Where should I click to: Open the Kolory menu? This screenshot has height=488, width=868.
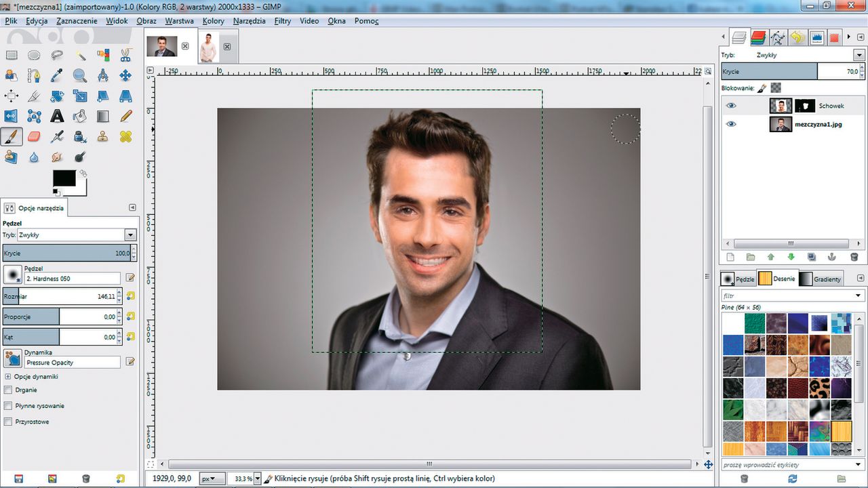pos(213,21)
